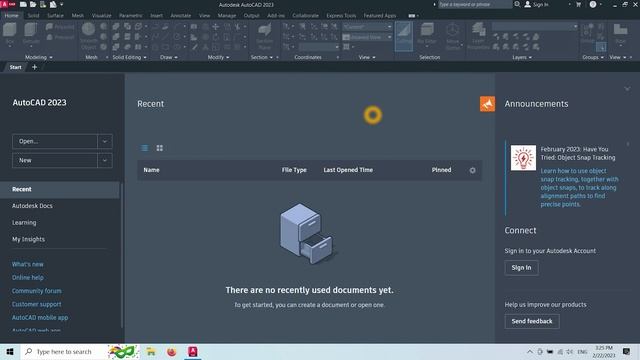This screenshot has width=640, height=360.
Task: Open the Customer support link
Action: click(36, 304)
